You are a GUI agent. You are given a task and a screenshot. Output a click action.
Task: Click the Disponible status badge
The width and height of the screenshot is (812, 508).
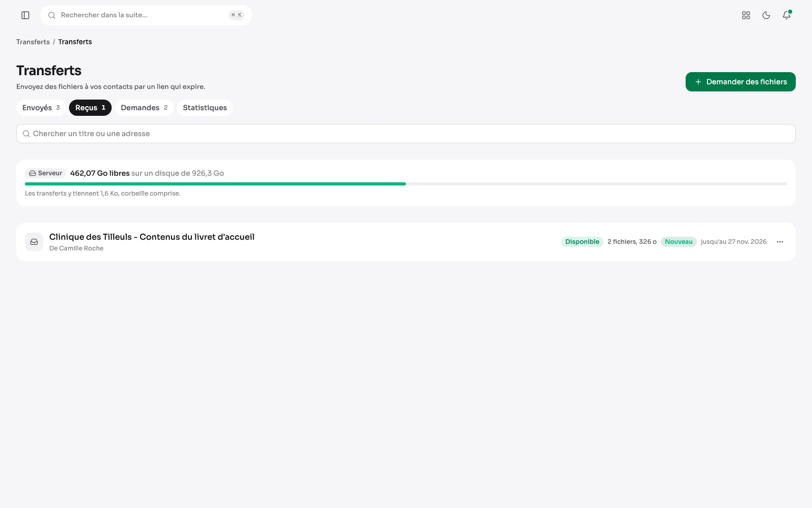tap(582, 242)
